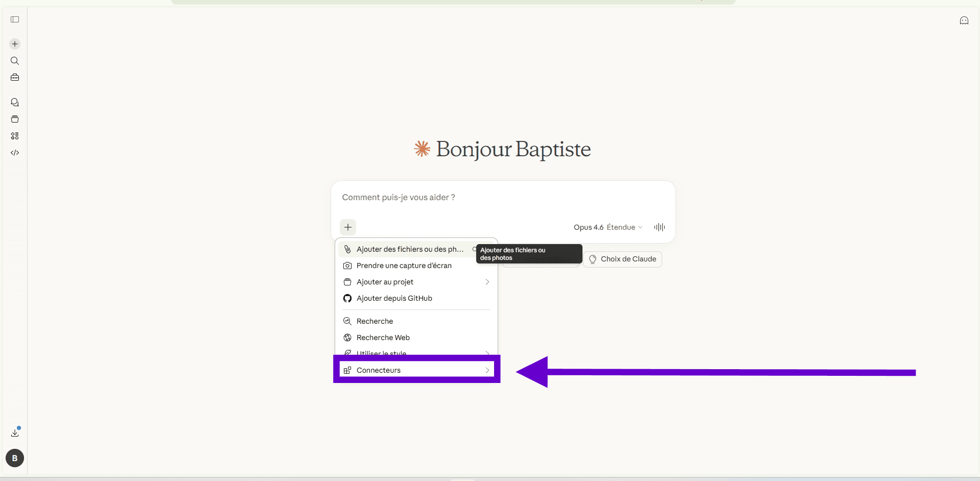Viewport: 980px width, 481px height.
Task: Click the paperclip icon in the menu
Action: 347,249
